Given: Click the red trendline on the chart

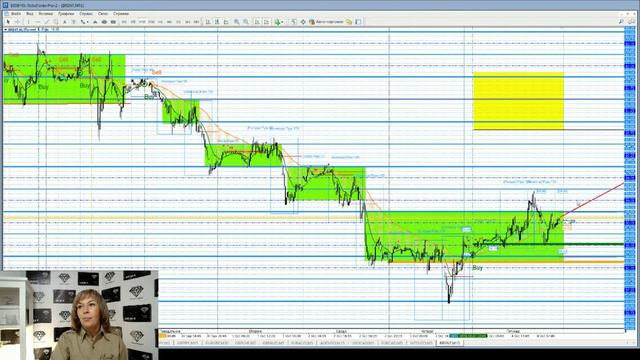Looking at the screenshot, I should click(x=593, y=200).
